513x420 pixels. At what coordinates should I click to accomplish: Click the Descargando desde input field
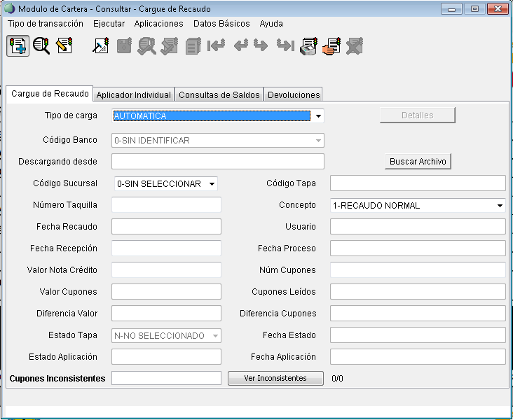[217, 162]
